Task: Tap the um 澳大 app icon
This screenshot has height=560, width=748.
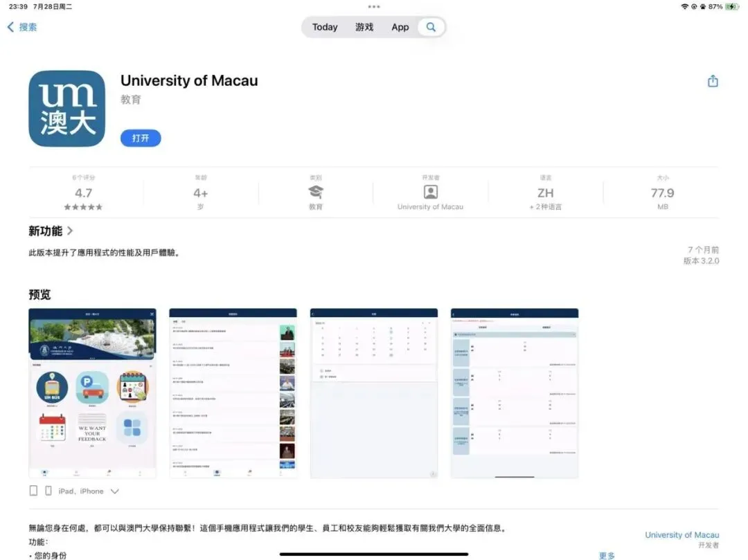Action: pyautogui.click(x=66, y=109)
